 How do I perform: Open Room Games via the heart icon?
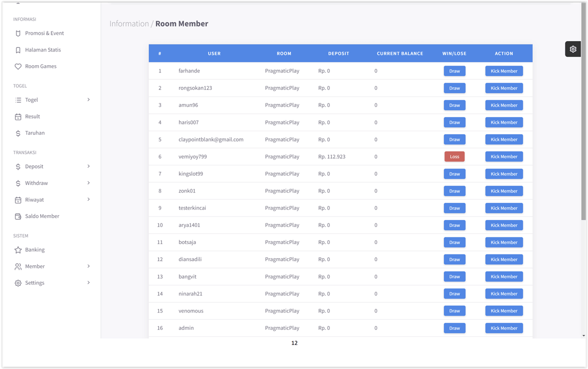(17, 66)
